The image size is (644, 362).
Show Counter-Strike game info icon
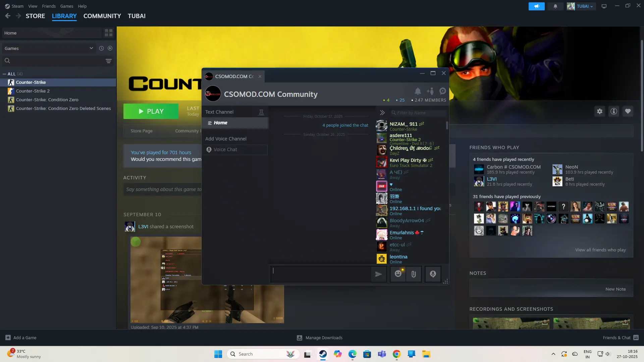coord(614,111)
